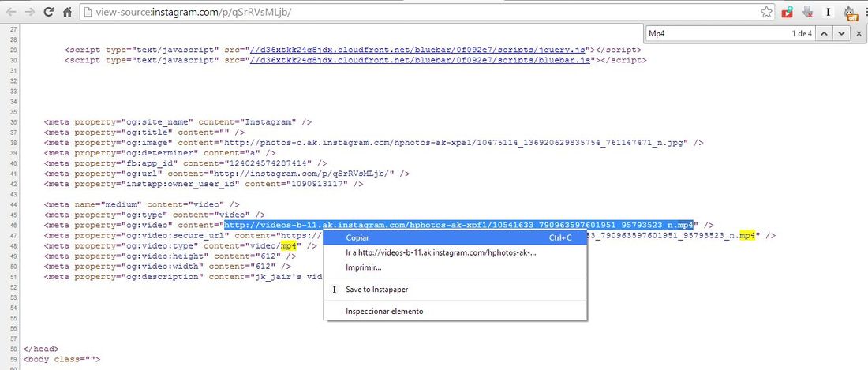
Task: Click the Instapaper extension icon in toolbar
Action: point(828,12)
